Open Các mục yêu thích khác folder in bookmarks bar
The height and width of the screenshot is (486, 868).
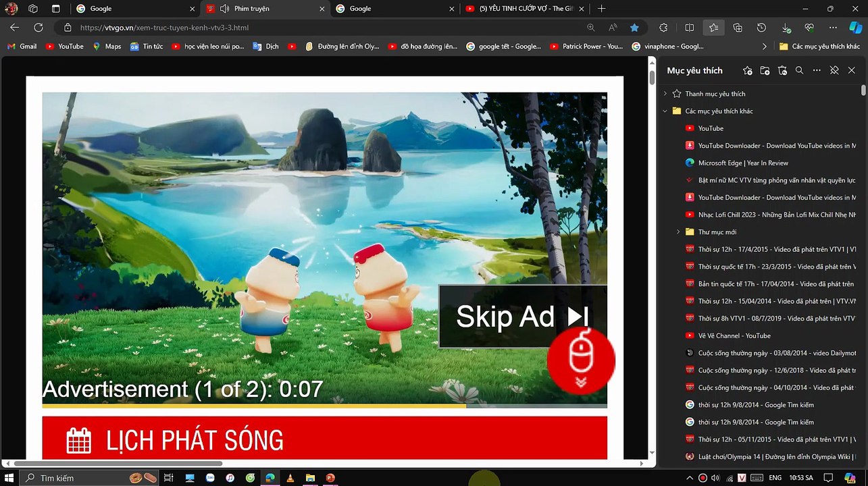pos(819,47)
